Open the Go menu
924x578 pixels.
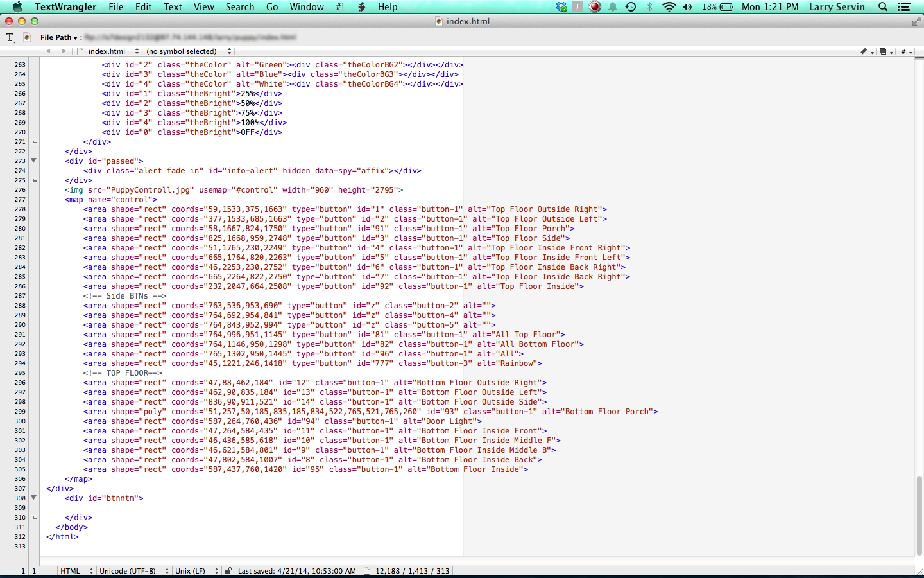pos(272,7)
